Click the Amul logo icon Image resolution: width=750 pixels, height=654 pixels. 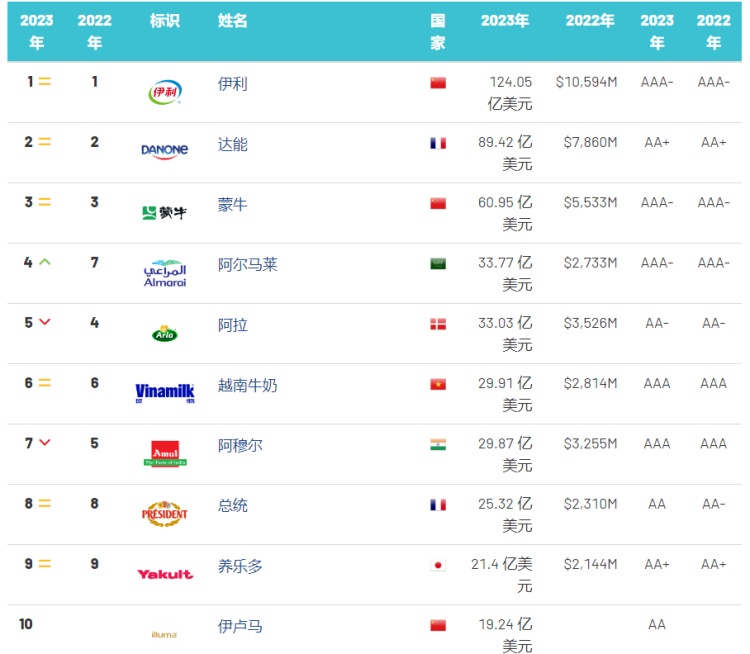tap(164, 453)
